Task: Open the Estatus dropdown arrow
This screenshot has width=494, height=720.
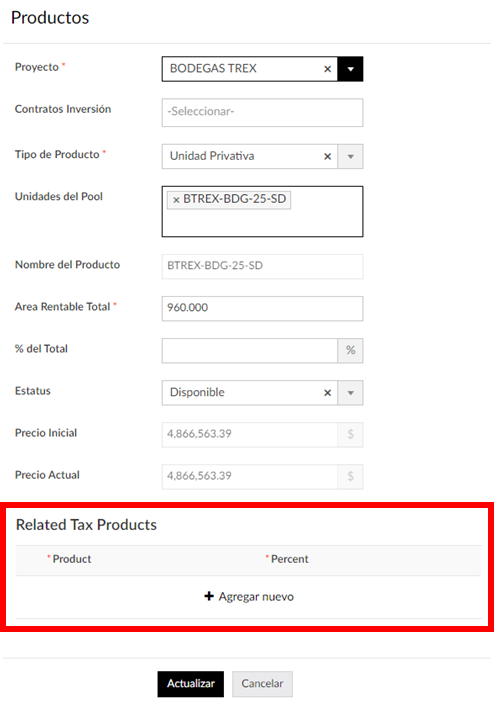Action: (350, 393)
